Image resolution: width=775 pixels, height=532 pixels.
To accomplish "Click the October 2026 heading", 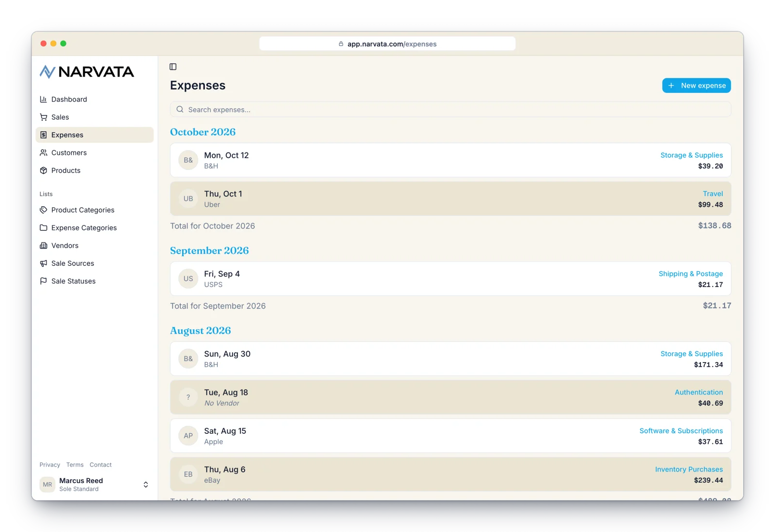I will (203, 132).
